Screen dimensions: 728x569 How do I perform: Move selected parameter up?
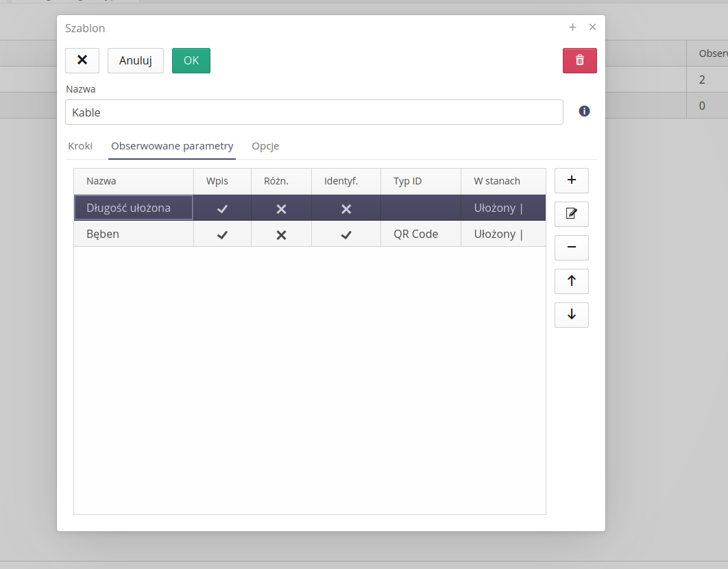[x=571, y=281]
